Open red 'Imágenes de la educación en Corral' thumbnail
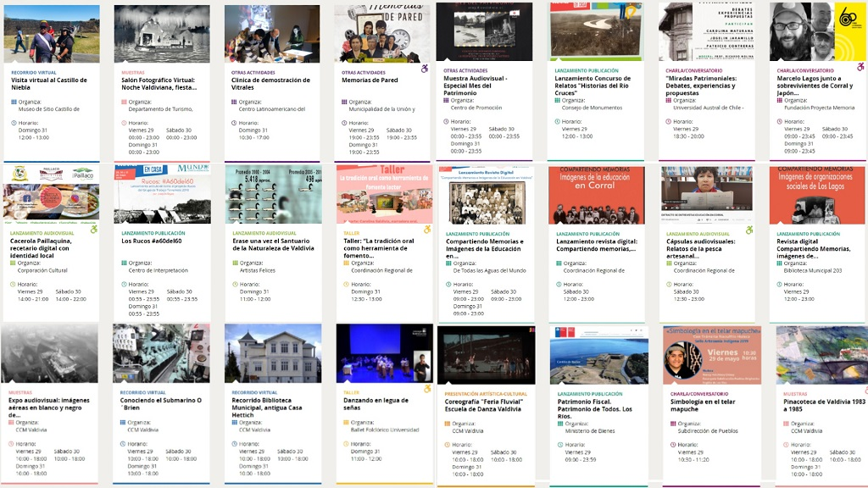Screen dimensions: 868x488 pyautogui.click(x=596, y=195)
